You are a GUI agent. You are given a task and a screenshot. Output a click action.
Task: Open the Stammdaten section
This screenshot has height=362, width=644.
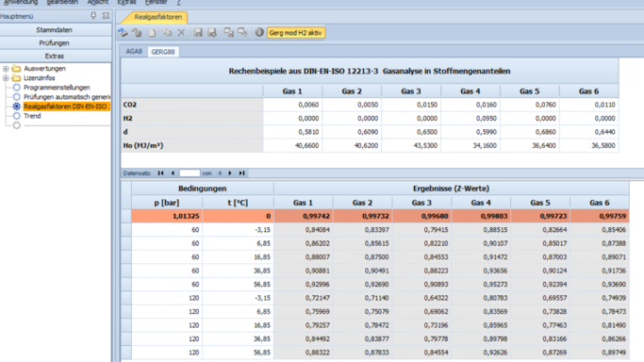coord(55,30)
